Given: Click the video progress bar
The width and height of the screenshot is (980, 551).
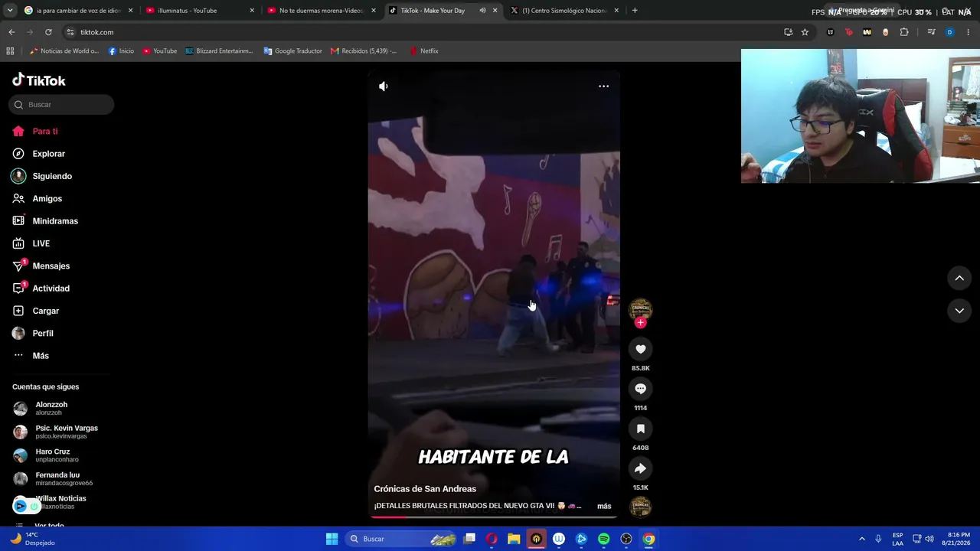Looking at the screenshot, I should click(x=494, y=517).
